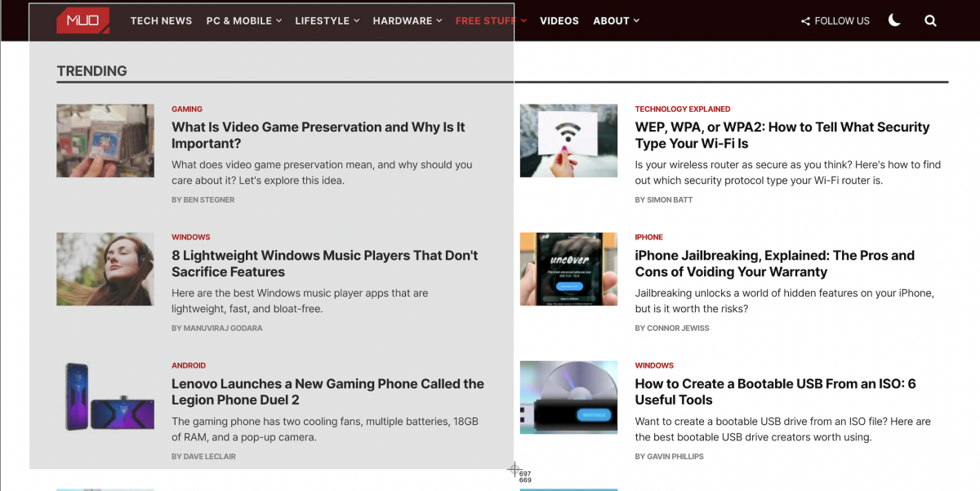This screenshot has width=980, height=491.
Task: Open the LIFESTYLE dropdown chevron
Action: pyautogui.click(x=358, y=21)
